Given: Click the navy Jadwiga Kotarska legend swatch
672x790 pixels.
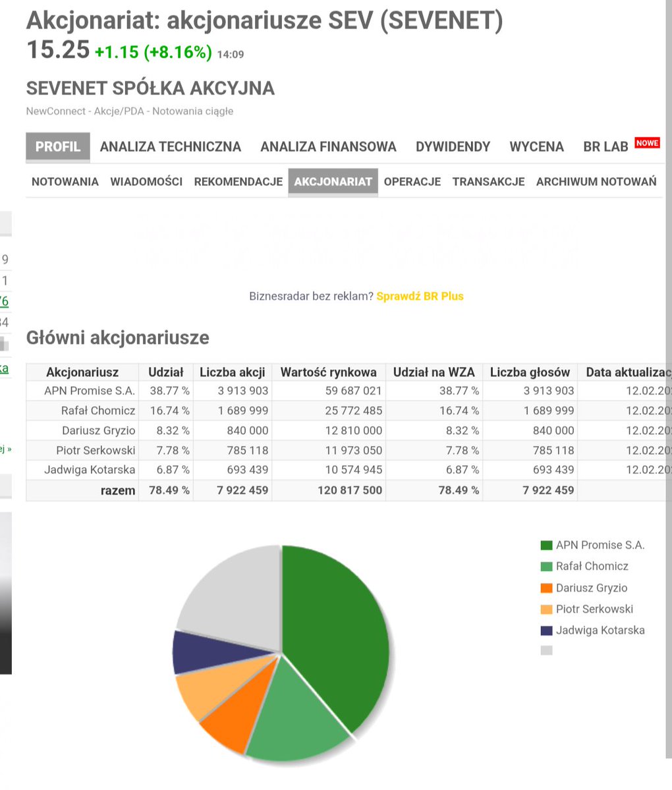Looking at the screenshot, I should [x=547, y=631].
